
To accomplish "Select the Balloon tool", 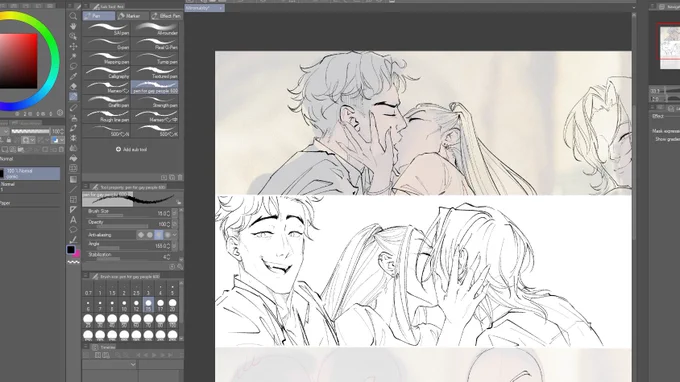I will [x=73, y=229].
